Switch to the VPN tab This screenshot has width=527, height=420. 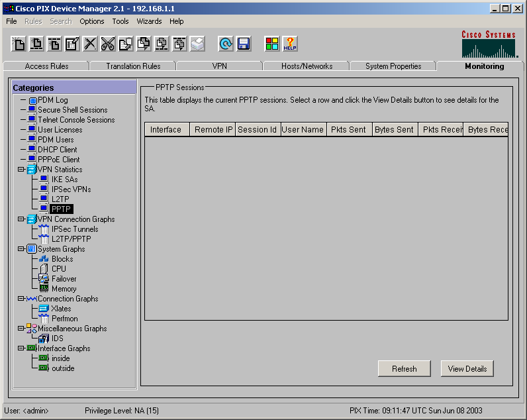[x=219, y=66]
